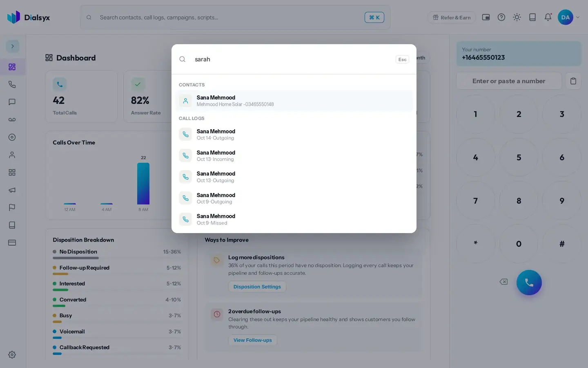Open the Recordings disc icon in the sidebar
Image resolution: width=588 pixels, height=368 pixels.
(x=12, y=137)
